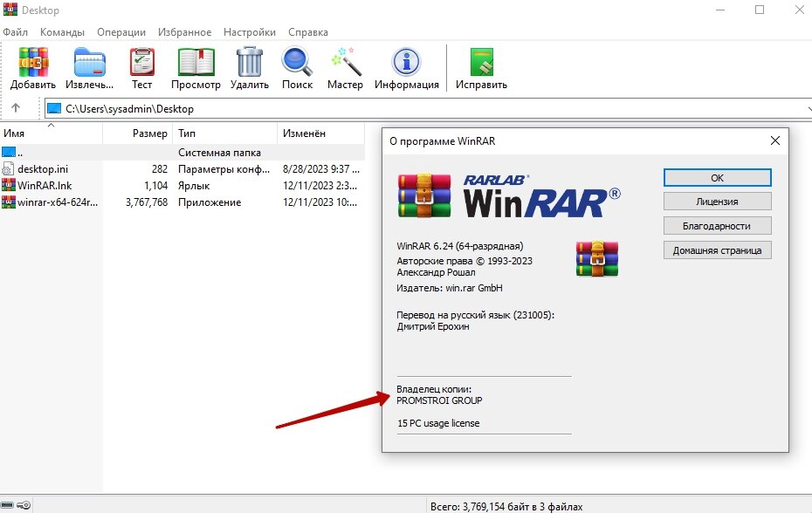Viewport: 812px width, 513px height.
Task: Click the date 8/28/2023 9:37 cell
Action: (321, 168)
